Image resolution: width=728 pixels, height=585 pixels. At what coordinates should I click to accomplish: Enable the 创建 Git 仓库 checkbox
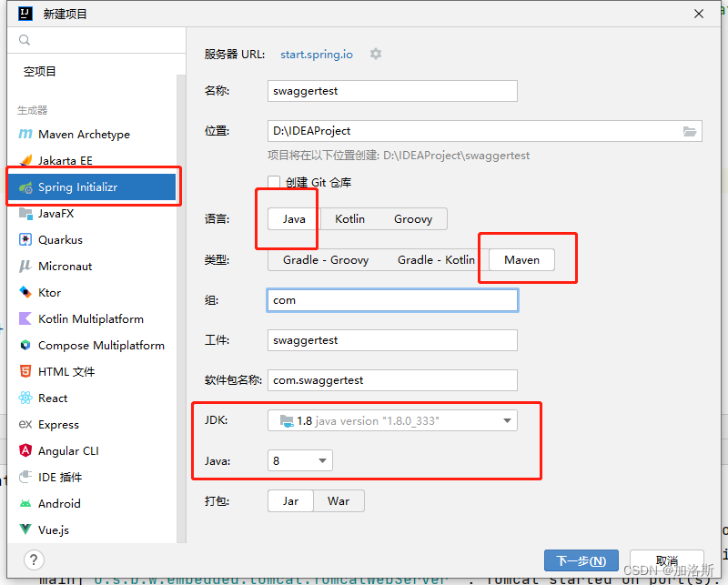coord(274,182)
